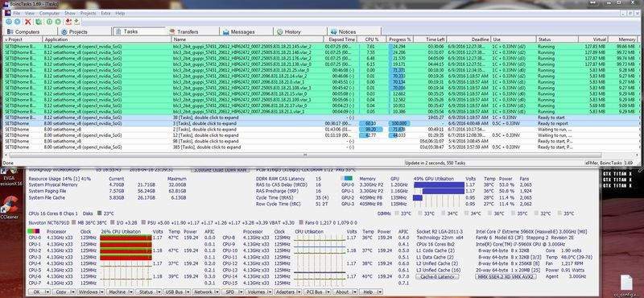Click the green download arrow toolbar icon
Viewport: 644px width, 298px height.
(x=76, y=22)
